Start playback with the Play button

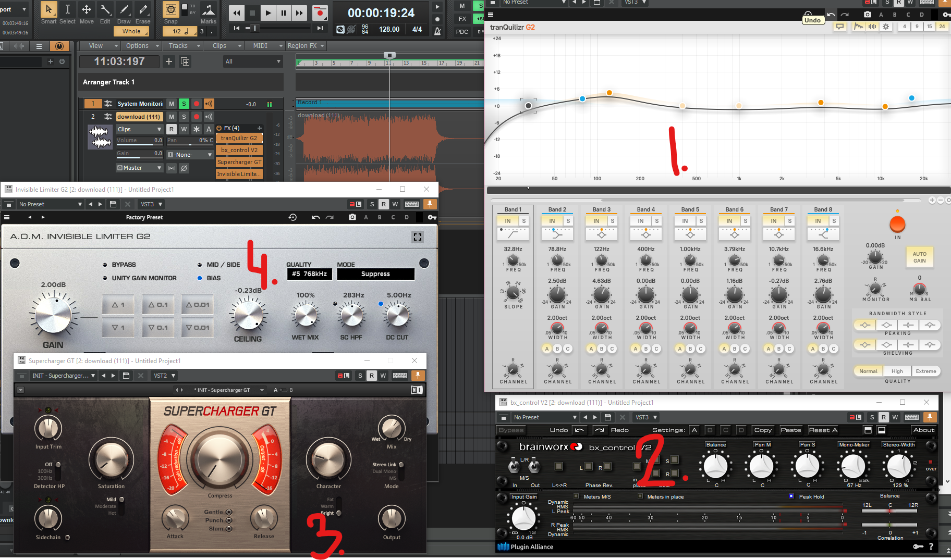(267, 13)
